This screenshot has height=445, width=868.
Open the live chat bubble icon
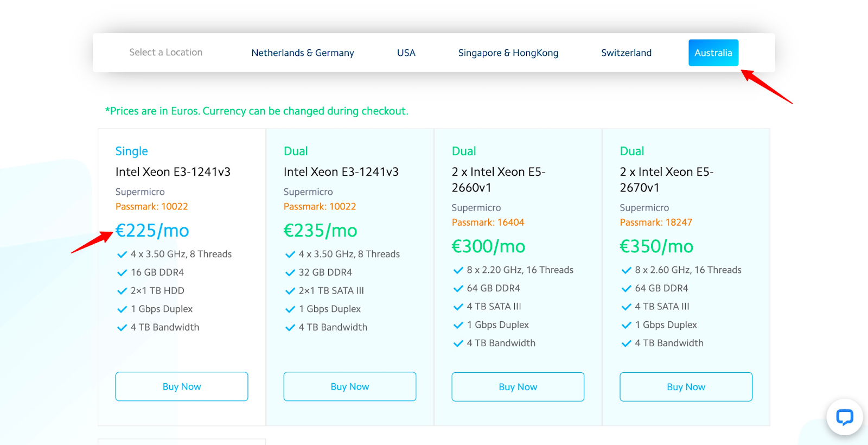(x=844, y=417)
